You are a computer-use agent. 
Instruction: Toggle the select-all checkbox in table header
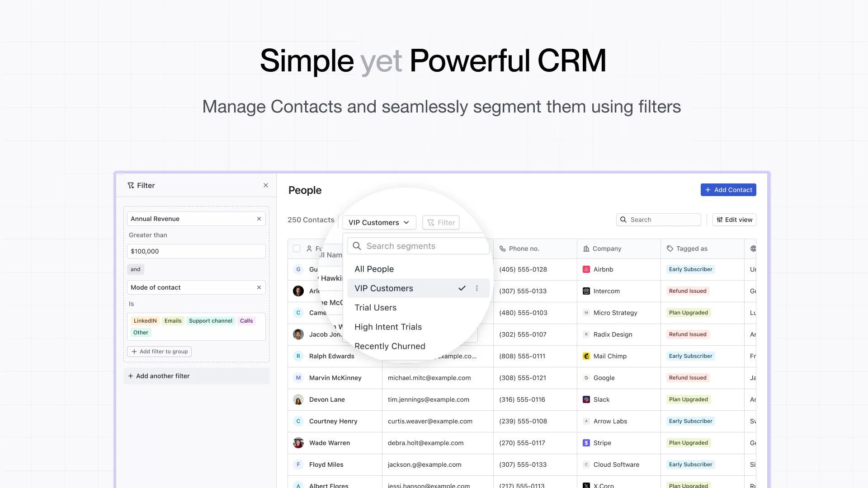pyautogui.click(x=297, y=249)
